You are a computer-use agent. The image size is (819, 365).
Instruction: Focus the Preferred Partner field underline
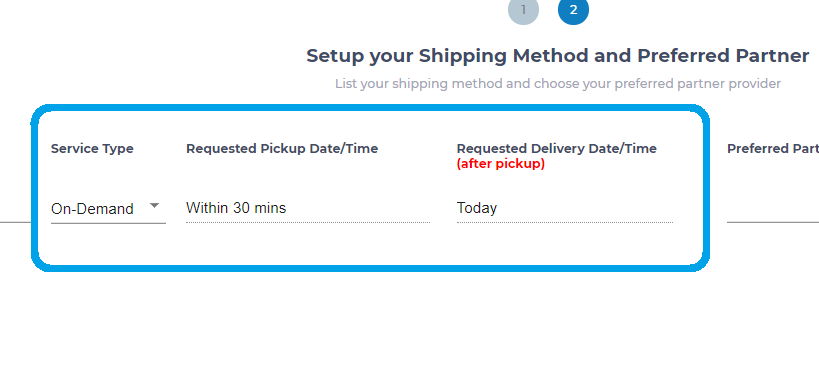point(773,221)
